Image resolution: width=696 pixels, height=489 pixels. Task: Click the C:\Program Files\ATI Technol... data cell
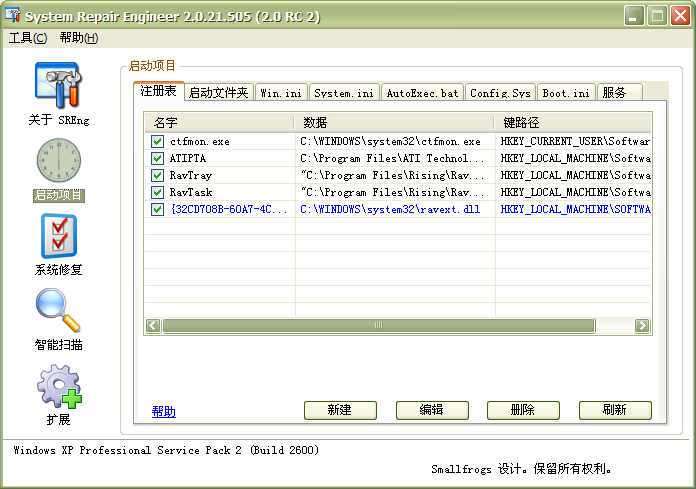[392, 158]
